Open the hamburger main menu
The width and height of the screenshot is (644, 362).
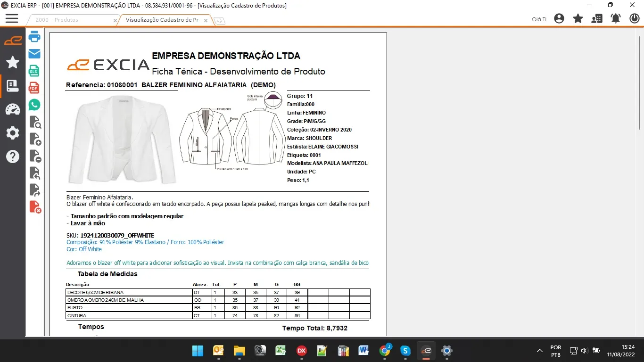[x=12, y=18]
